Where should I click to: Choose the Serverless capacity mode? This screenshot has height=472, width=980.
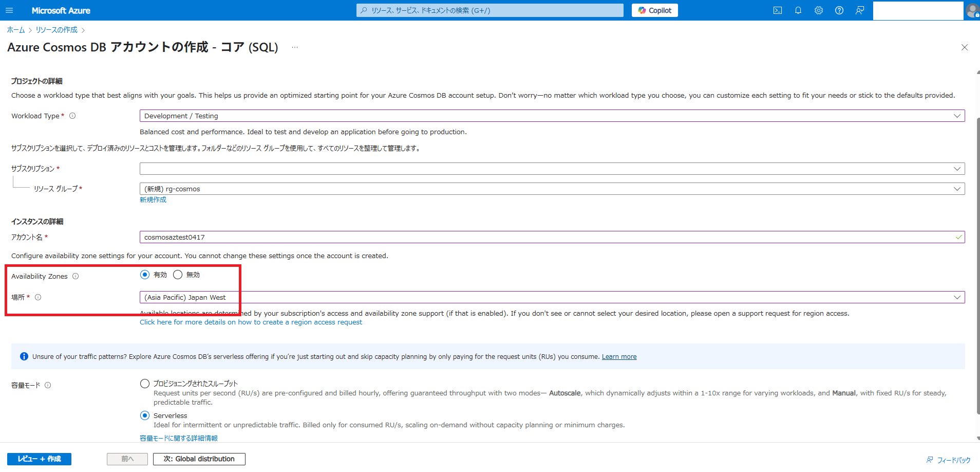(x=145, y=415)
